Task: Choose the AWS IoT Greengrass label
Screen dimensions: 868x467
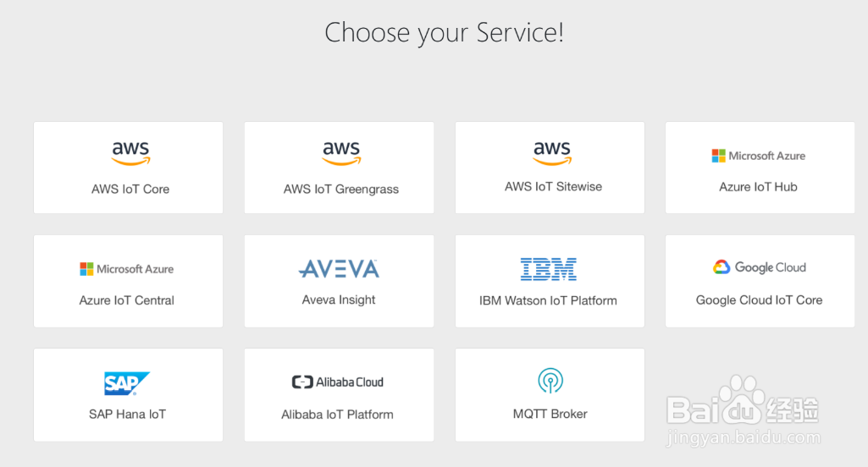Action: pos(341,190)
